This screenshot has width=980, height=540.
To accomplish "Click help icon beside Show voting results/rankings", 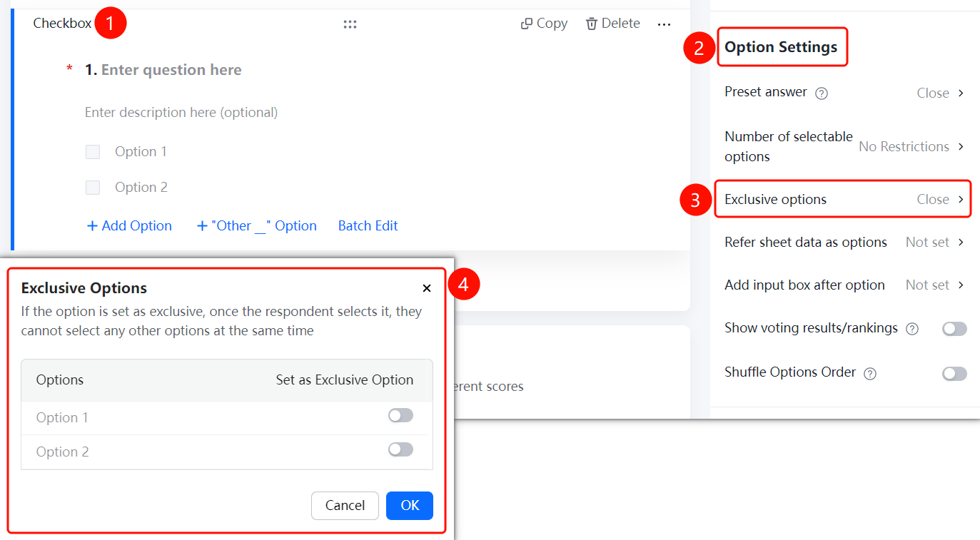I will point(911,329).
